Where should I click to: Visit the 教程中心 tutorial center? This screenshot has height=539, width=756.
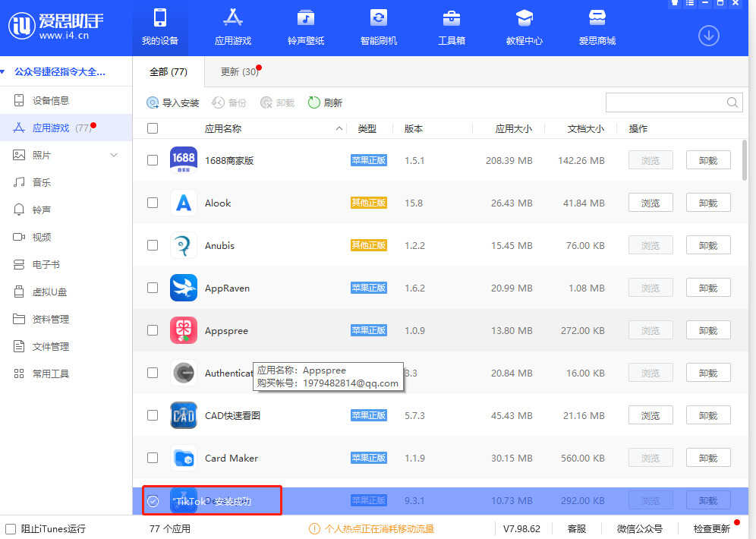click(x=524, y=27)
